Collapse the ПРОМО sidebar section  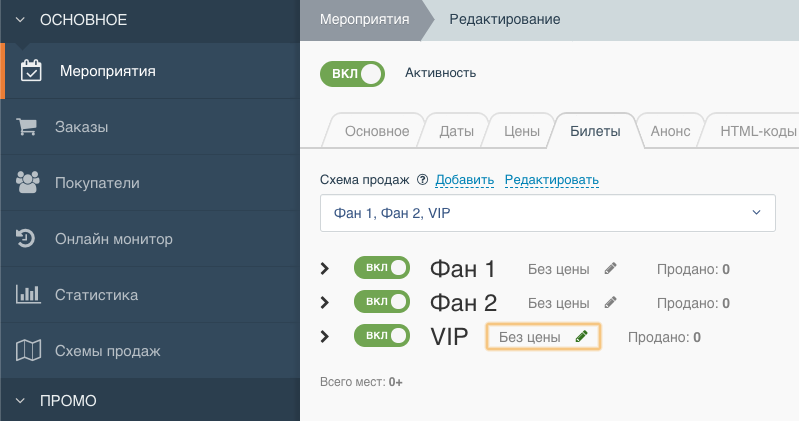pos(20,401)
